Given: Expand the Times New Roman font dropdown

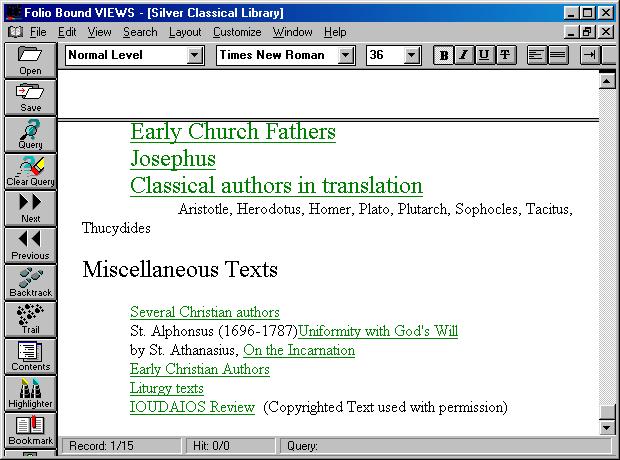Looking at the screenshot, I should pyautogui.click(x=346, y=55).
